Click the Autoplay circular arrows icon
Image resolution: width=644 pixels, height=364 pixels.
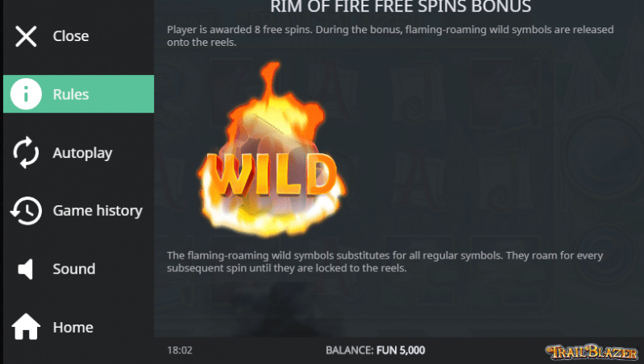coord(26,153)
